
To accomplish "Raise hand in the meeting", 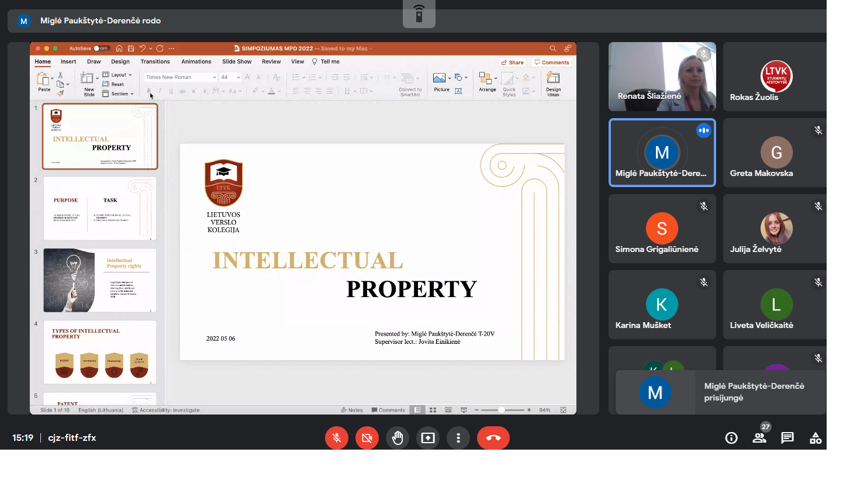I will coord(398,438).
